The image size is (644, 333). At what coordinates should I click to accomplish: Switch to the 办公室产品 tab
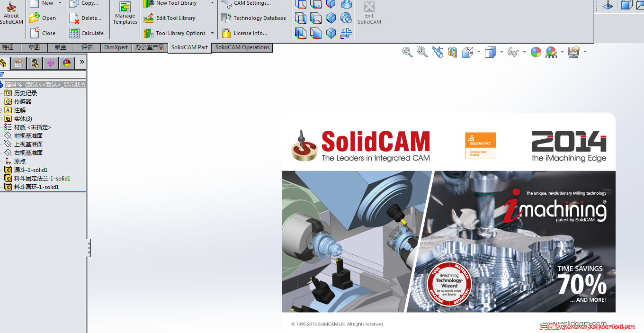point(150,47)
